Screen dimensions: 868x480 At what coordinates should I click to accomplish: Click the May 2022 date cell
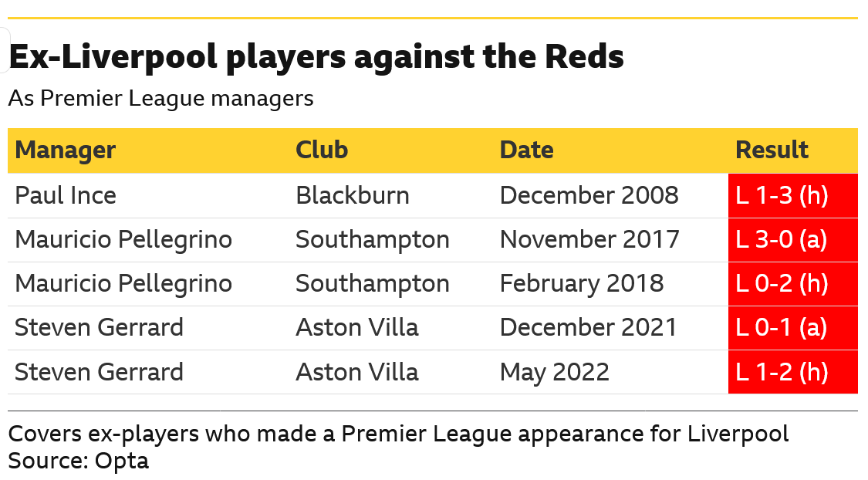[554, 372]
